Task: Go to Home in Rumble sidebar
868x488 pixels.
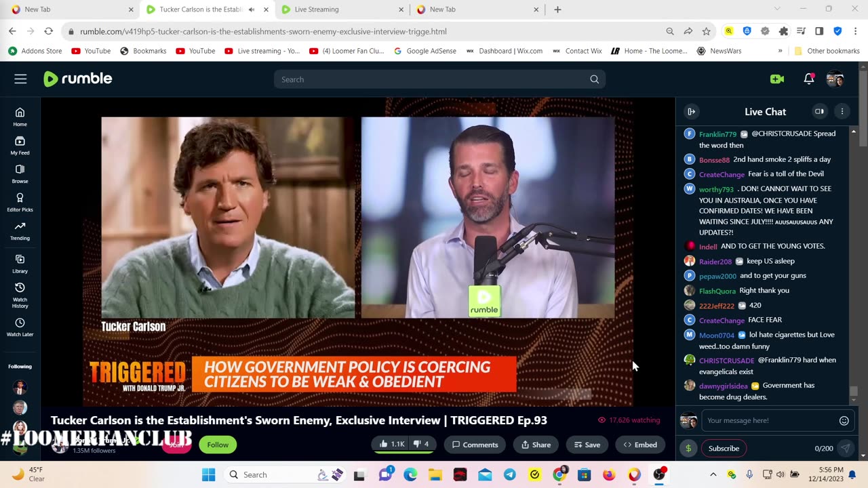Action: click(20, 117)
